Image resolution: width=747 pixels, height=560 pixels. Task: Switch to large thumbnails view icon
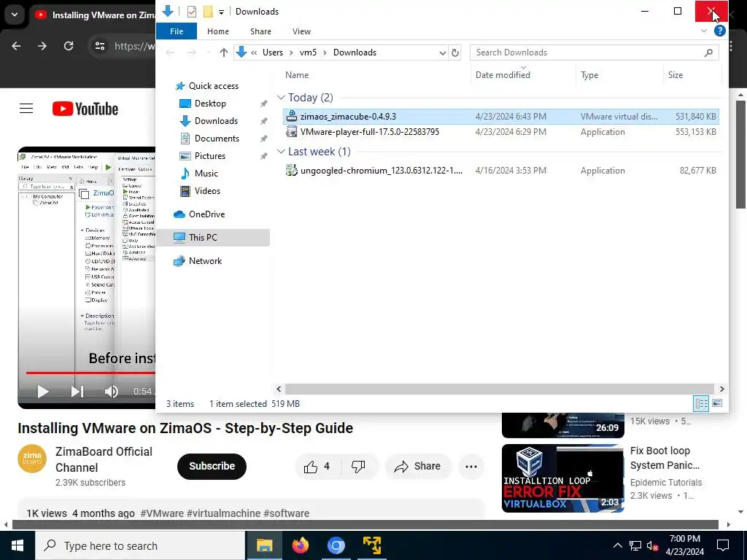click(x=716, y=404)
